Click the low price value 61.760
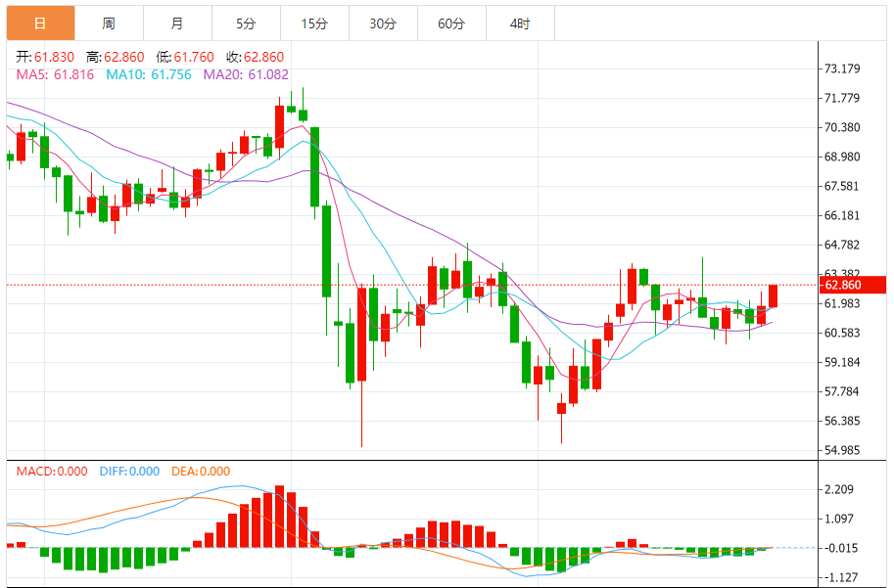Image resolution: width=894 pixels, height=588 pixels. pos(194,57)
